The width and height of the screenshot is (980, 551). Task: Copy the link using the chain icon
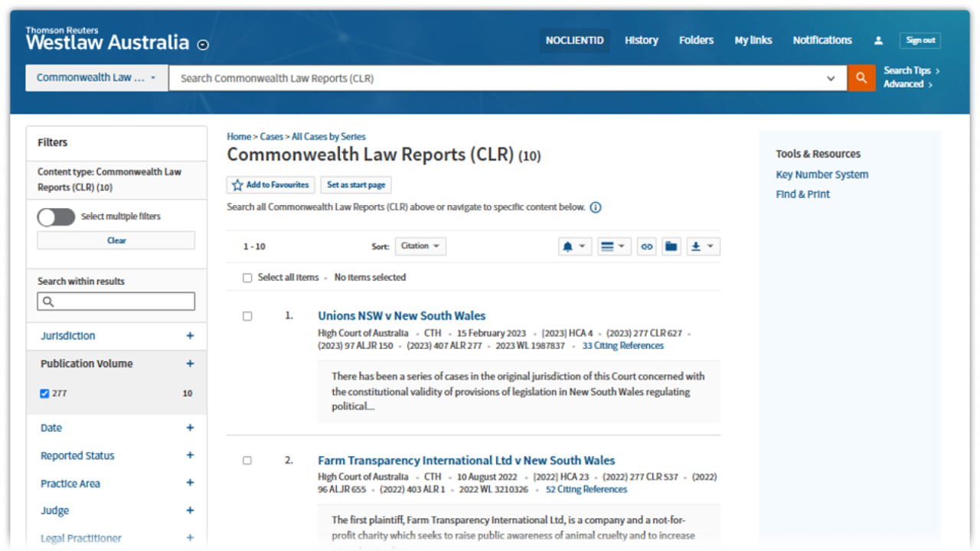(645, 246)
